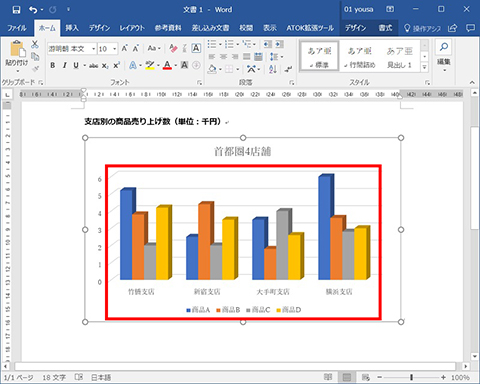Toggle Underline formatting
This screenshot has height=384, width=480.
pos(76,65)
